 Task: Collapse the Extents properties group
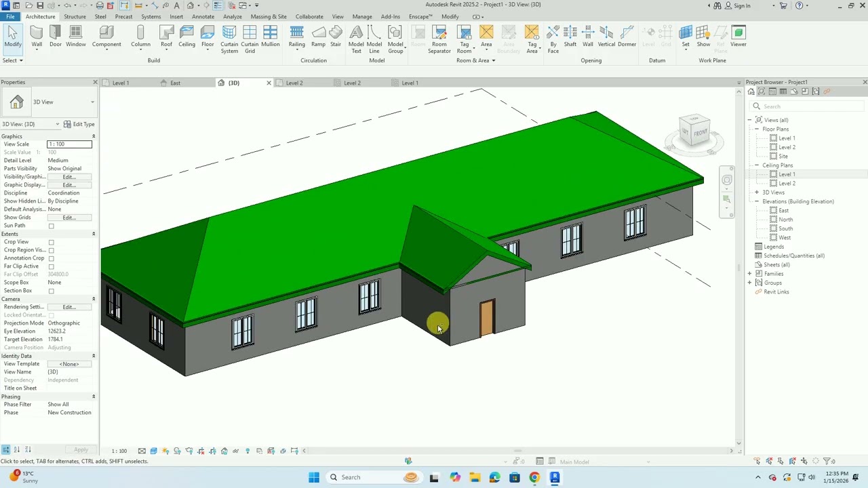(x=94, y=234)
